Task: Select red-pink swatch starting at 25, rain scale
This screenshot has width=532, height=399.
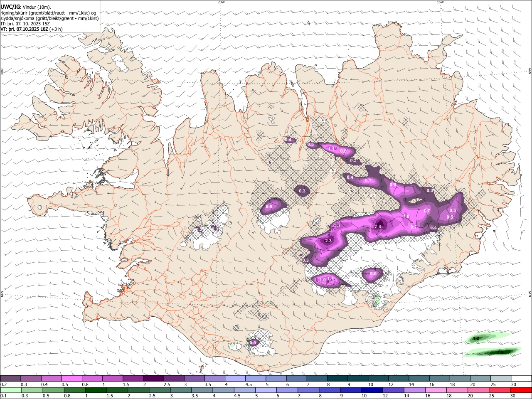Action: 500,390
